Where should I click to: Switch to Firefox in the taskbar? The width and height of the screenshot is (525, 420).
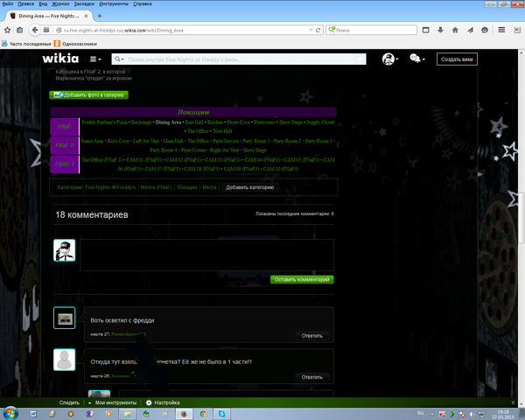pyautogui.click(x=184, y=414)
